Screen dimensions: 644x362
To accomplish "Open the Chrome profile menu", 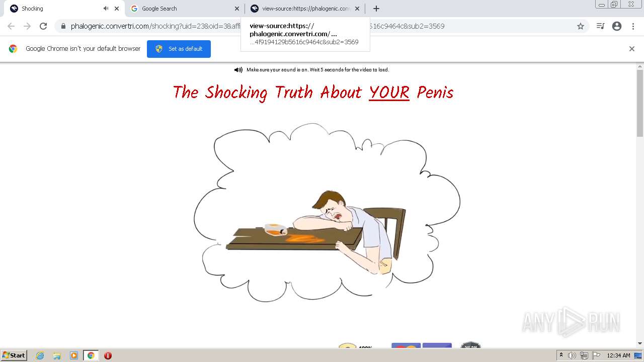I will pyautogui.click(x=617, y=26).
